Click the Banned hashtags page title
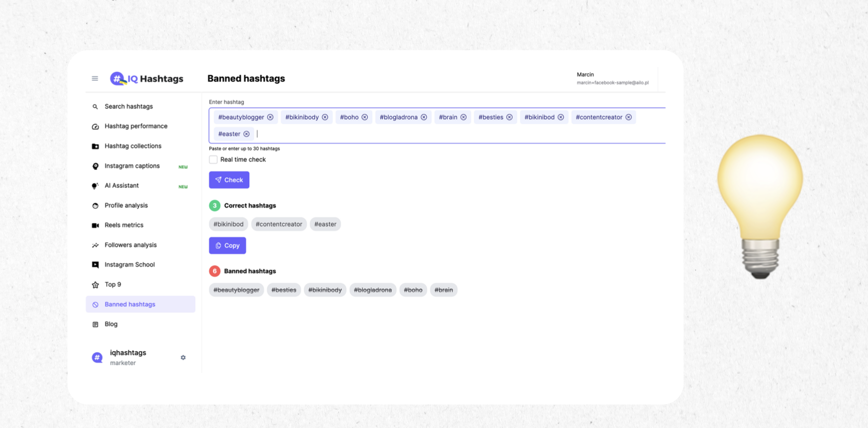 [246, 78]
